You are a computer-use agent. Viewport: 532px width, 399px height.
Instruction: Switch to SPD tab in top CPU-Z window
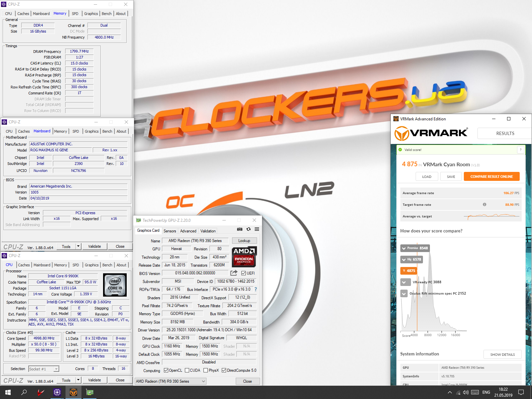click(x=75, y=14)
